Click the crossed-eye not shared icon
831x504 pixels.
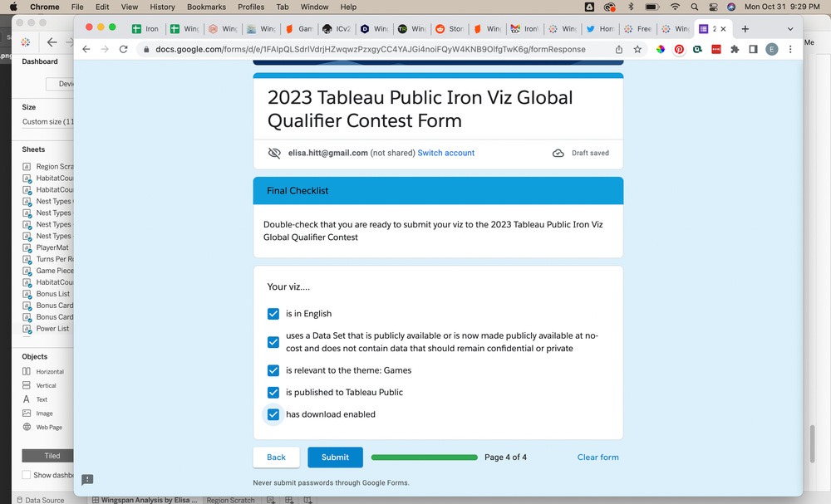click(274, 153)
